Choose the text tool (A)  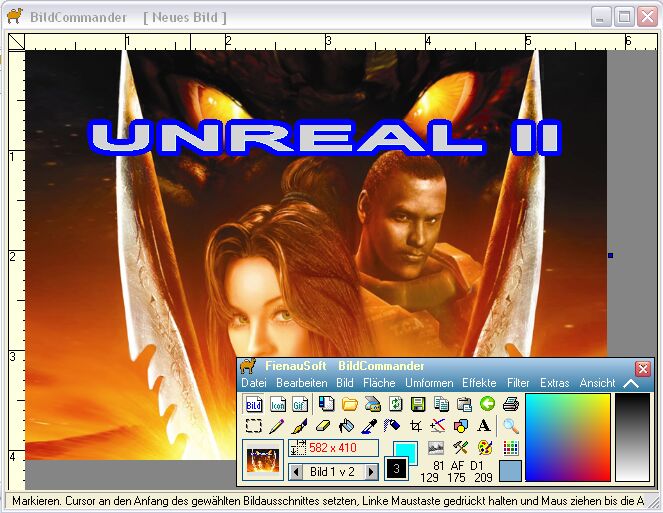(x=484, y=426)
